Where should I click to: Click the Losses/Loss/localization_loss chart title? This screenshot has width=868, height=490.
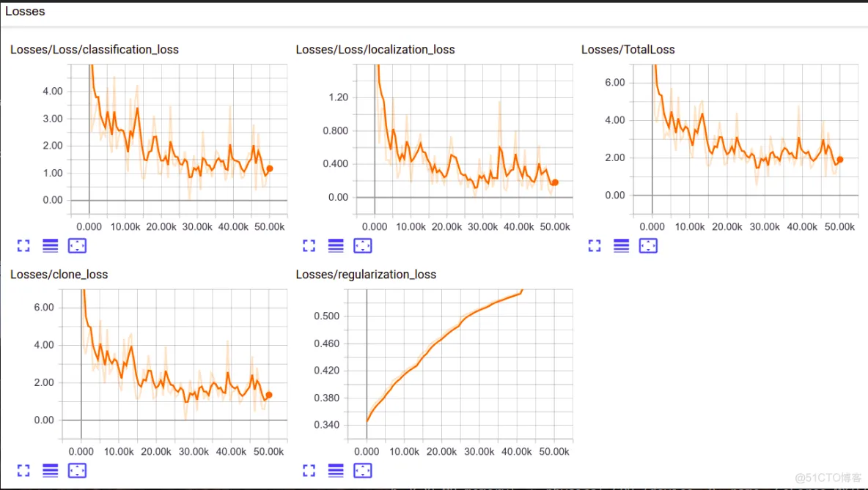375,50
